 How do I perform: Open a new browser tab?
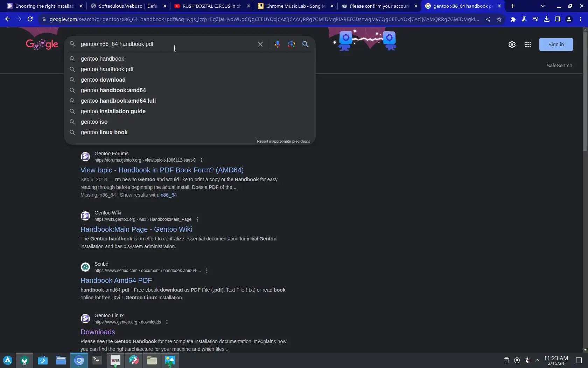click(x=512, y=6)
